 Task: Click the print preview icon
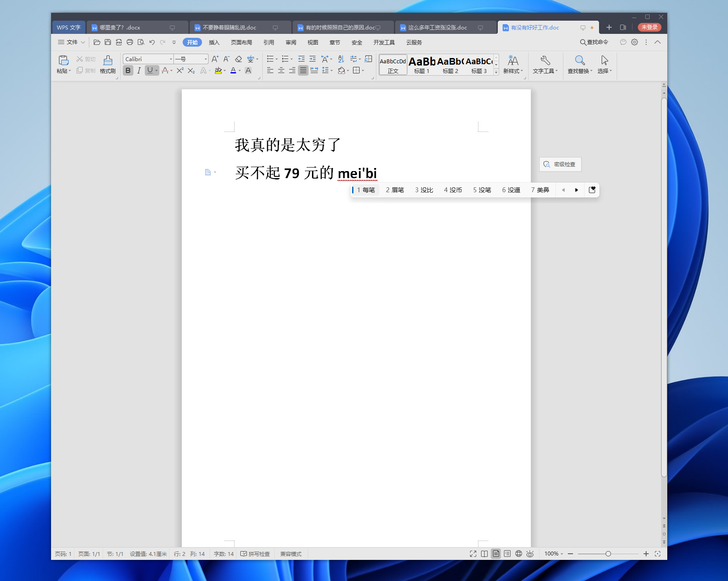[141, 42]
